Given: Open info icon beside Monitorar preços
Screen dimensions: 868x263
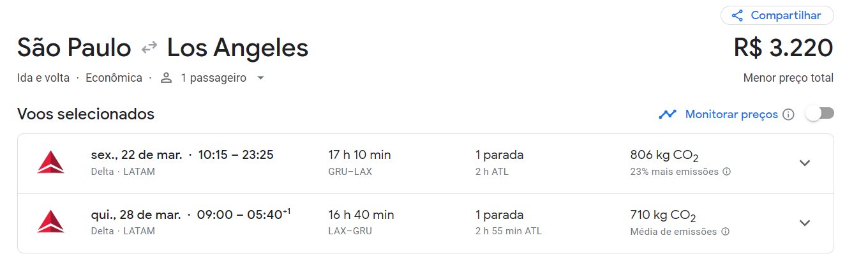Looking at the screenshot, I should [x=788, y=114].
